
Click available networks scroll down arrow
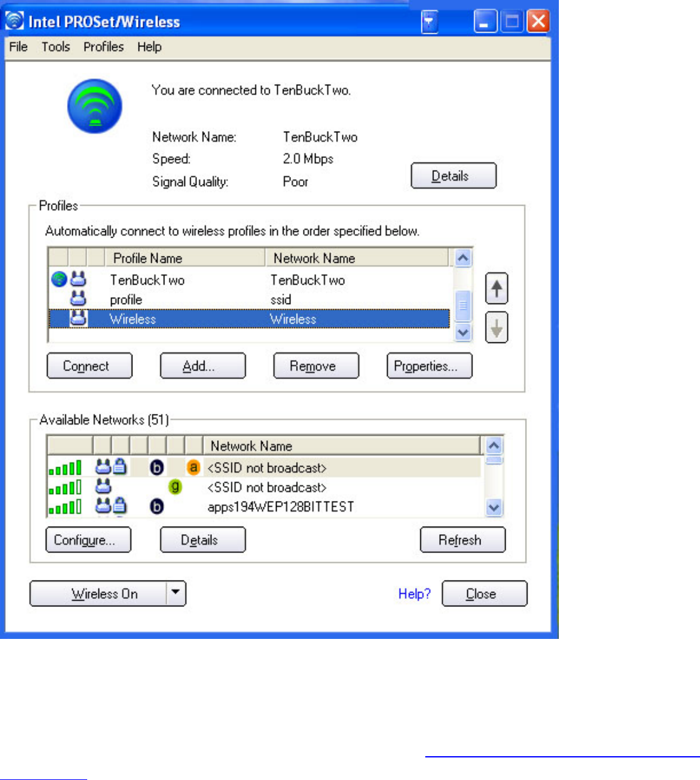(x=494, y=507)
